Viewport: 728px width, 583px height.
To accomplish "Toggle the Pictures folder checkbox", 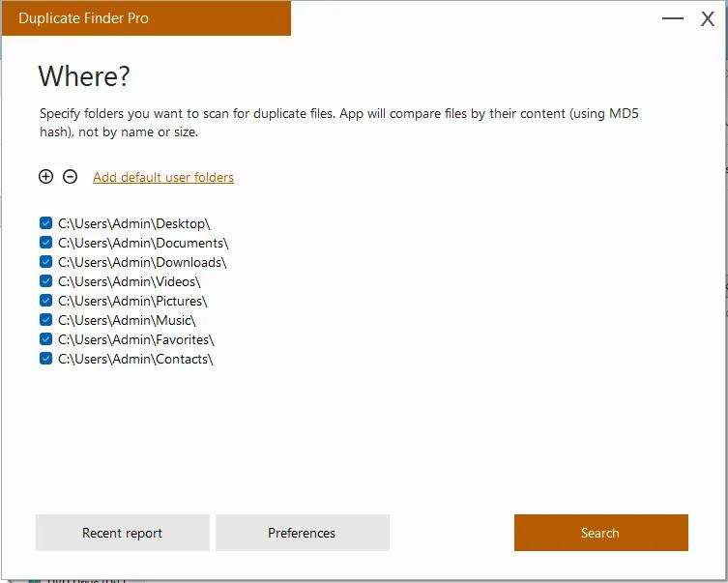I will (x=45, y=301).
